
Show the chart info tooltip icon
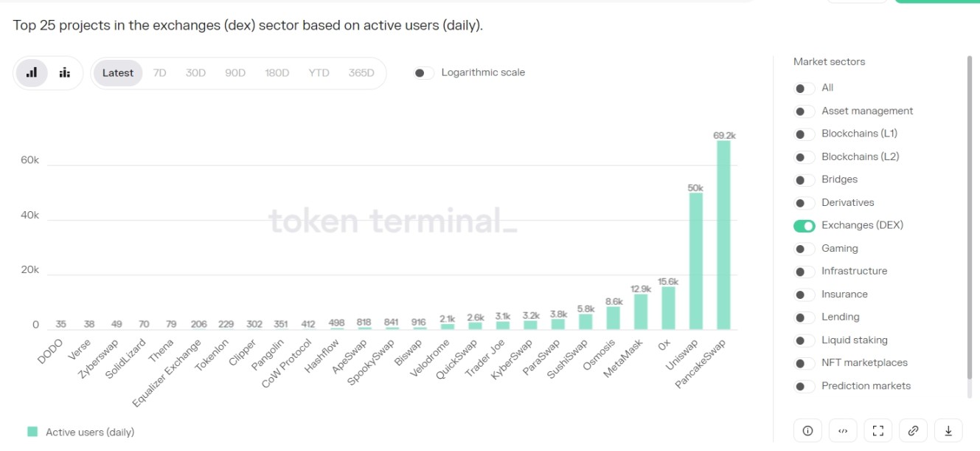tap(807, 430)
